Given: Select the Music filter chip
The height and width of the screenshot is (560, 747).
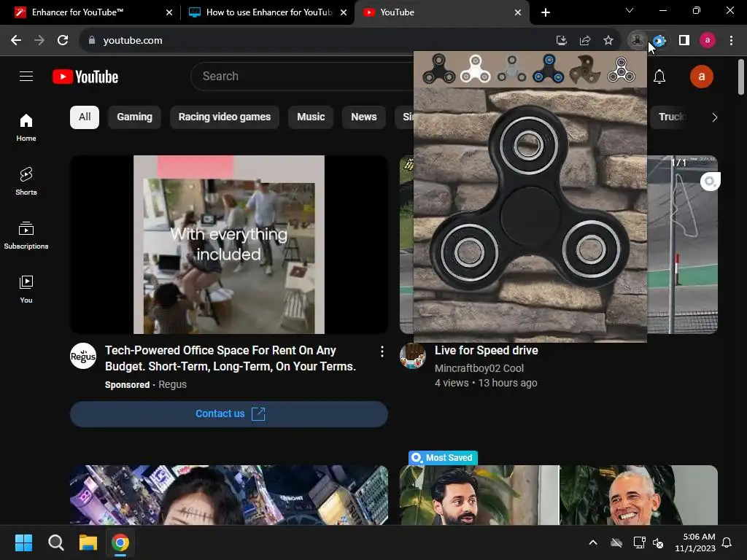Looking at the screenshot, I should pyautogui.click(x=311, y=117).
